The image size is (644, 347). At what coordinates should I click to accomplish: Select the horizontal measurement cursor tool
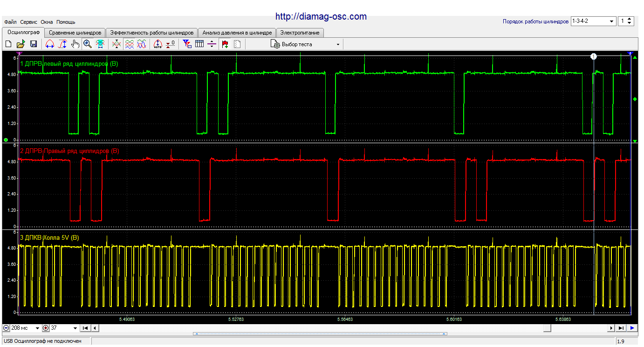(x=50, y=44)
